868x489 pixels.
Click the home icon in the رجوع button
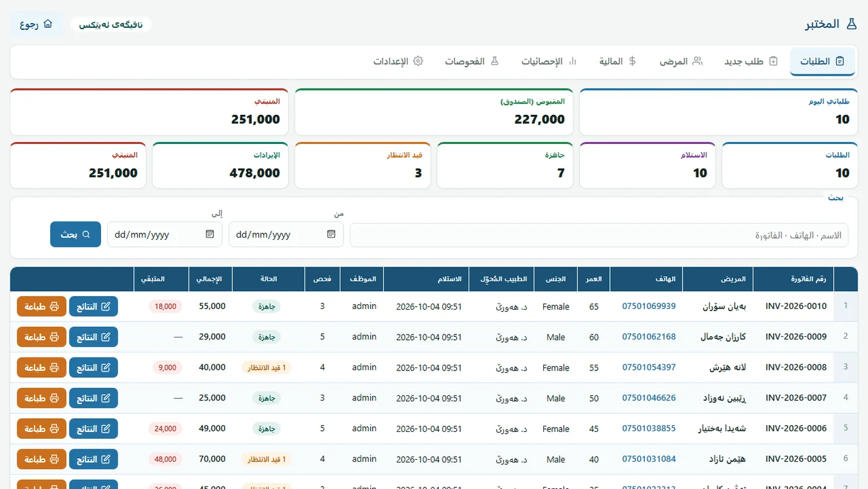pyautogui.click(x=48, y=24)
